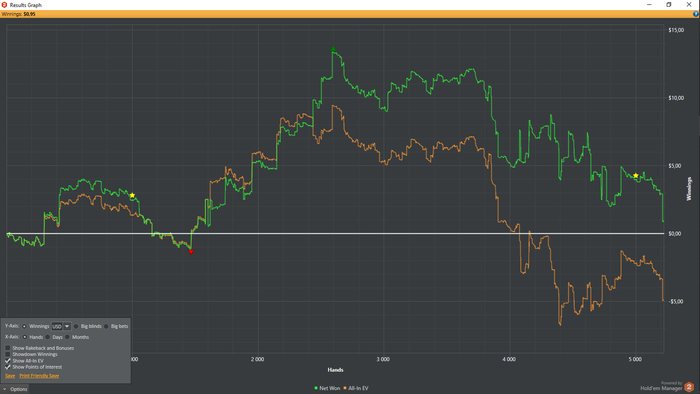This screenshot has height=394, width=700.
Task: Enable Showdown Winnings checkbox
Action: click(8, 354)
